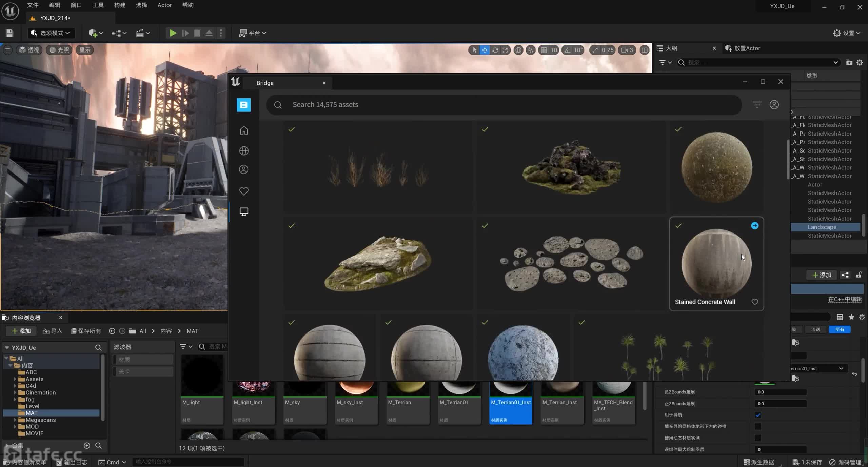Favorite Stained Concrete Wall with heart icon
868x467 pixels.
click(x=755, y=302)
